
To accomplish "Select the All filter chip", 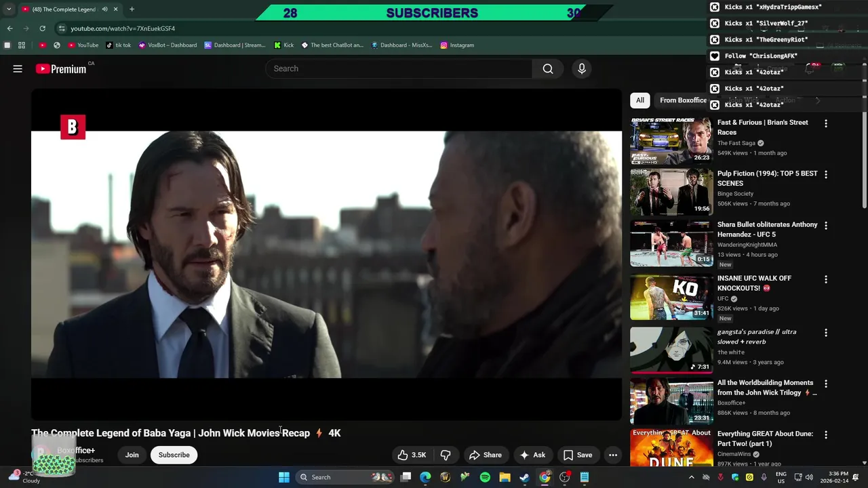I will tap(640, 100).
